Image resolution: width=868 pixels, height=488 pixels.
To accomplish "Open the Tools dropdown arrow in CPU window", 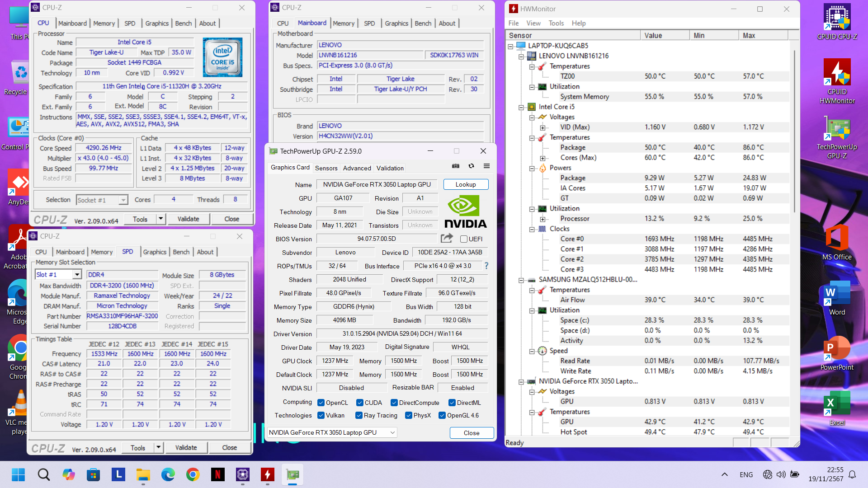I will (x=161, y=219).
